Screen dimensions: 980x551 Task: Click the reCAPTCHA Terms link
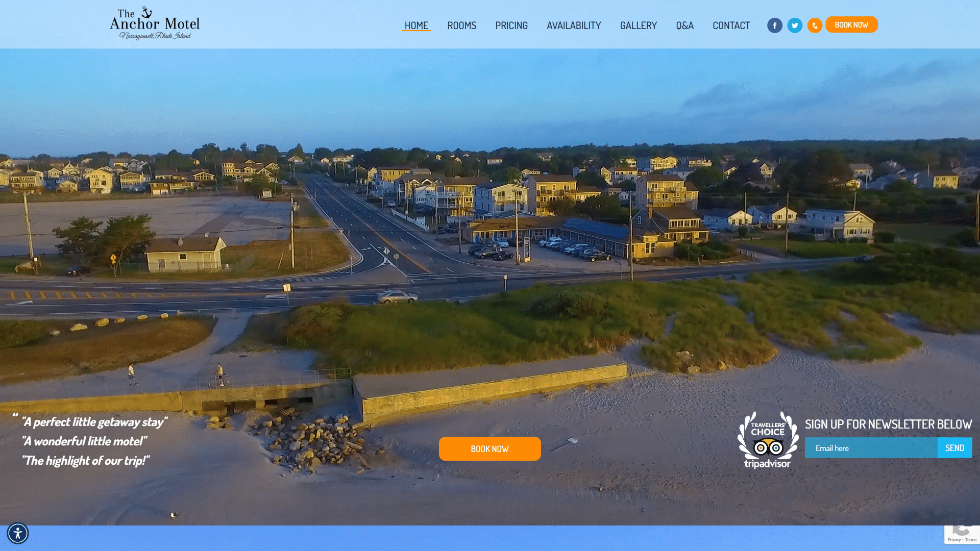coord(971,540)
